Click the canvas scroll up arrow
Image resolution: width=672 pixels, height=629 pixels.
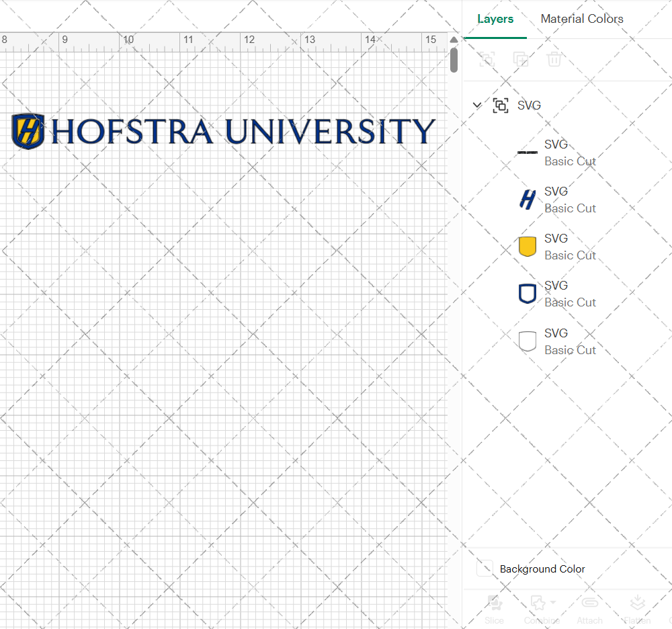[x=454, y=40]
